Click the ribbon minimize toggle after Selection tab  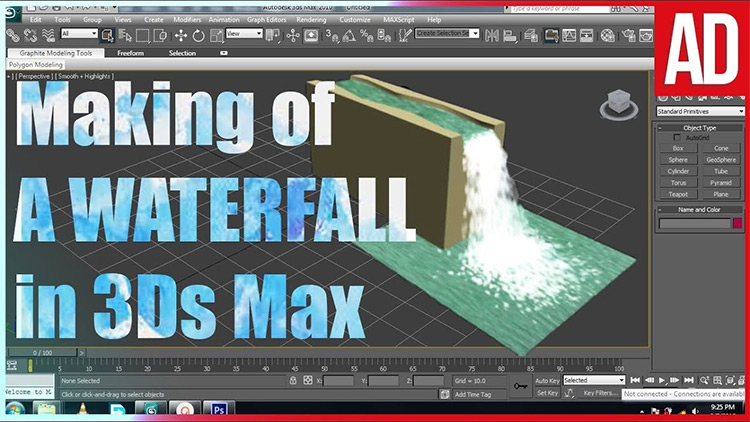[224, 53]
